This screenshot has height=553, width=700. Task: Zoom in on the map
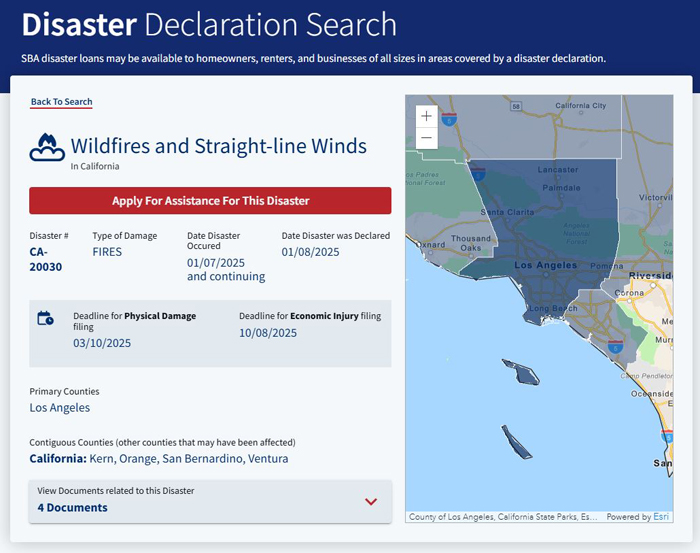click(426, 116)
